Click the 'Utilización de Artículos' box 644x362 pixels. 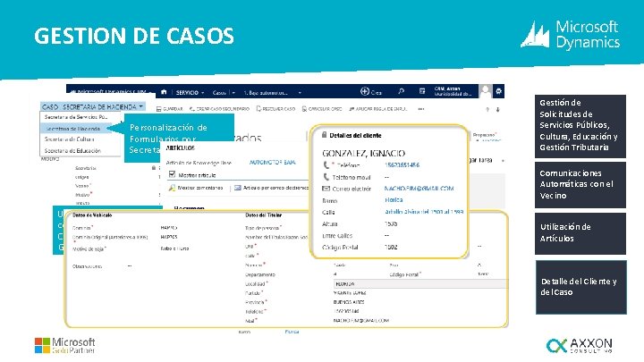click(x=580, y=233)
